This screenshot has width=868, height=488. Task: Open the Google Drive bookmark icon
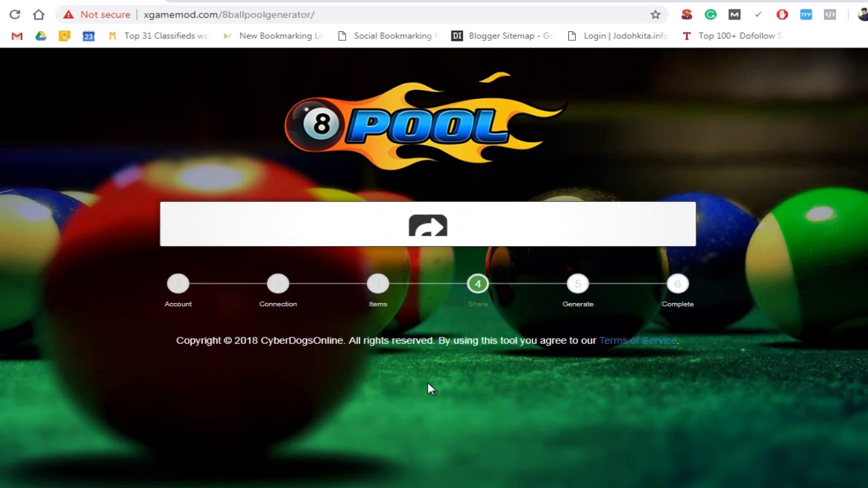click(41, 36)
